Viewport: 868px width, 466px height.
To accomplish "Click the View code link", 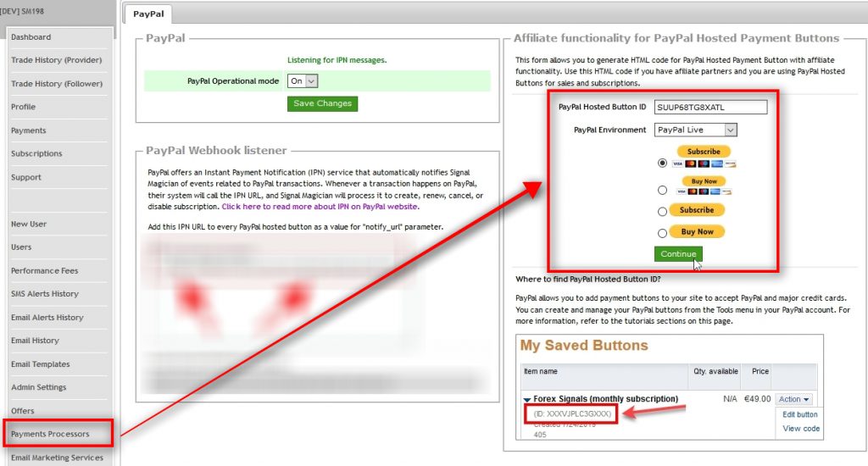I will 800,429.
